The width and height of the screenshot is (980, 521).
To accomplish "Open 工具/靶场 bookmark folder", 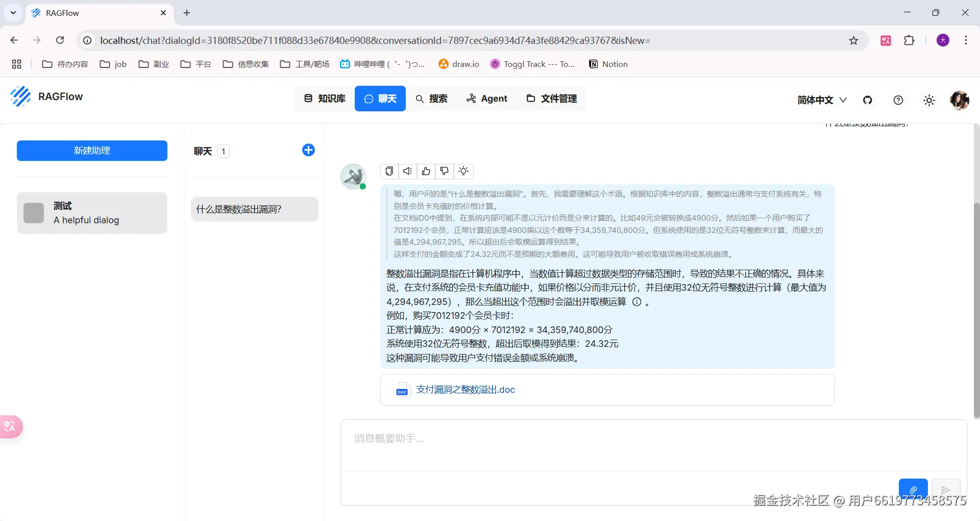I will point(305,64).
